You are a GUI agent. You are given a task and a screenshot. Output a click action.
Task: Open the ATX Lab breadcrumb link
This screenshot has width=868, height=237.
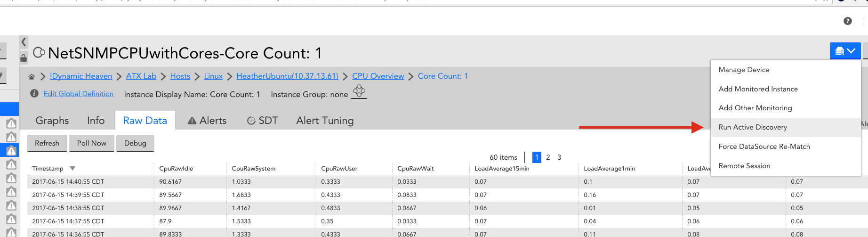141,76
